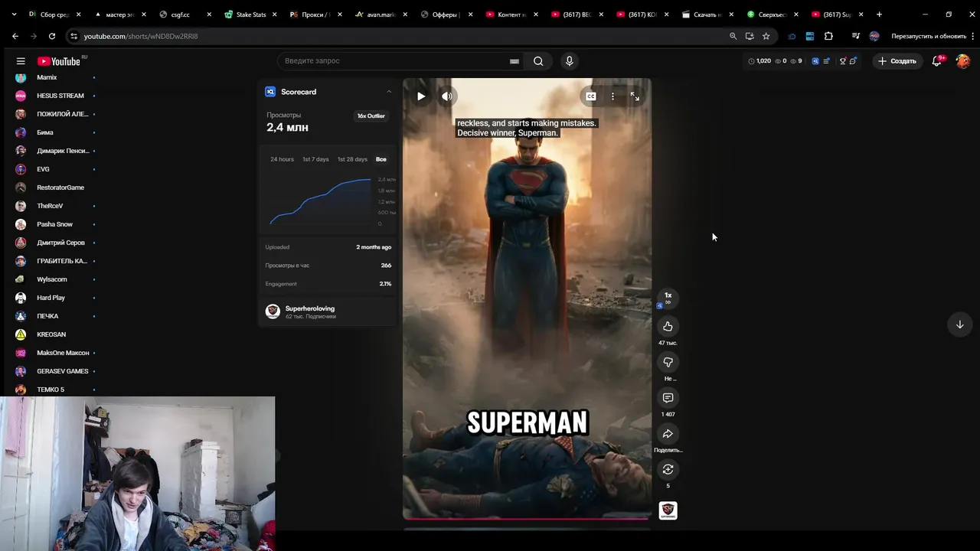The width and height of the screenshot is (980, 551).
Task: Bookmark this page with the star
Action: [x=766, y=36]
